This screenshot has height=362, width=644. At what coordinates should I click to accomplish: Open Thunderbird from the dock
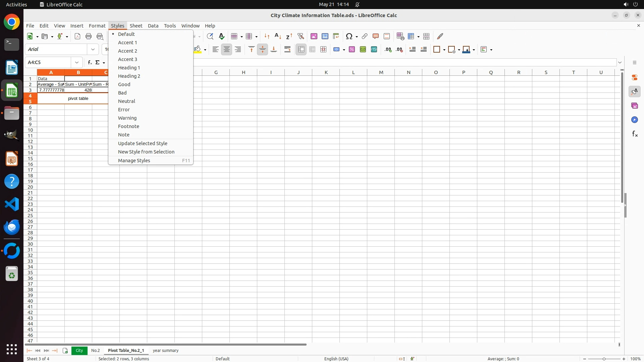12,227
